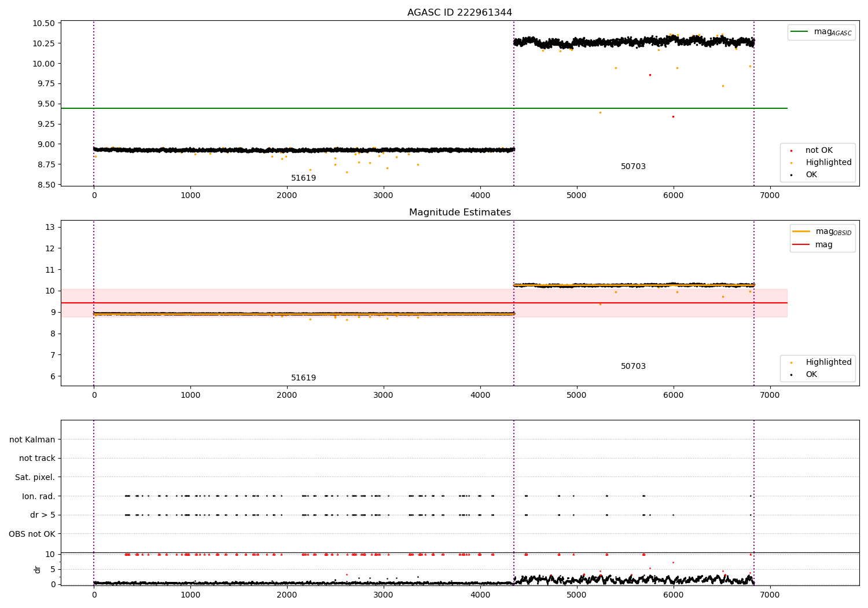Screen dimensions: 868x608
Task: Click 'OK' legend entry in Magnitude Estimates plot
Action: click(x=811, y=375)
